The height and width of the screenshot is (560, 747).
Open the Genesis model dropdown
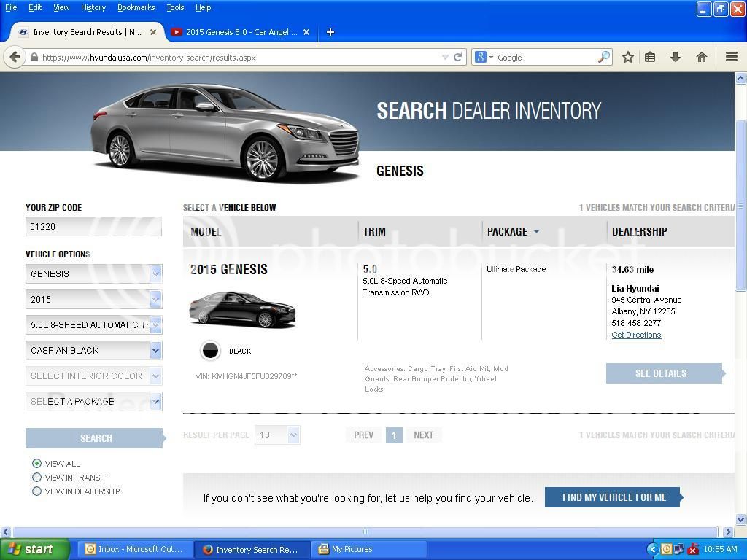coord(94,274)
